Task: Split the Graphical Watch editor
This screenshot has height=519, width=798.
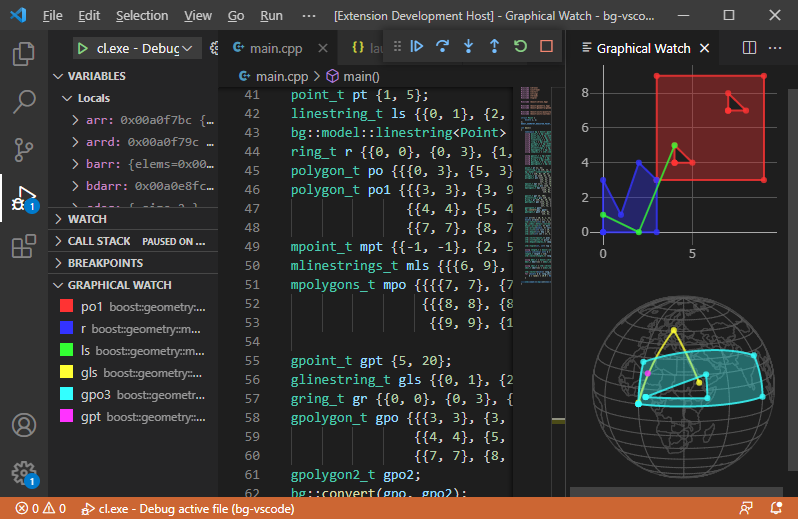Action: click(x=750, y=48)
